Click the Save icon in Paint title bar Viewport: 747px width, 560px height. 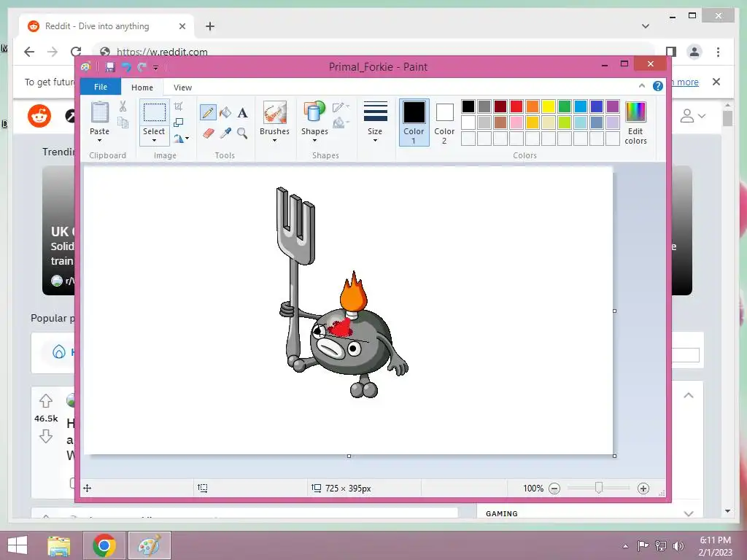[110, 67]
